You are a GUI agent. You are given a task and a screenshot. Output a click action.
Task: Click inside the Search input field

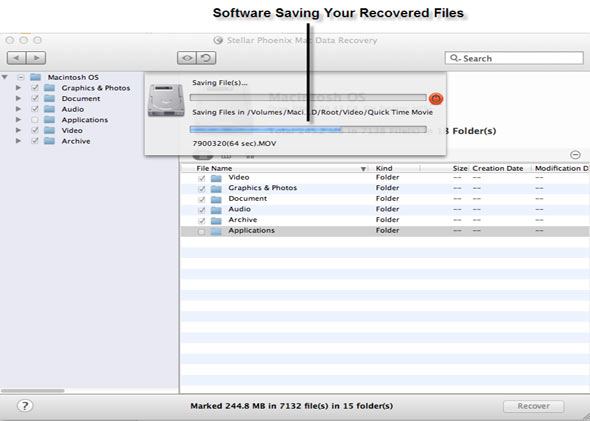pos(514,58)
